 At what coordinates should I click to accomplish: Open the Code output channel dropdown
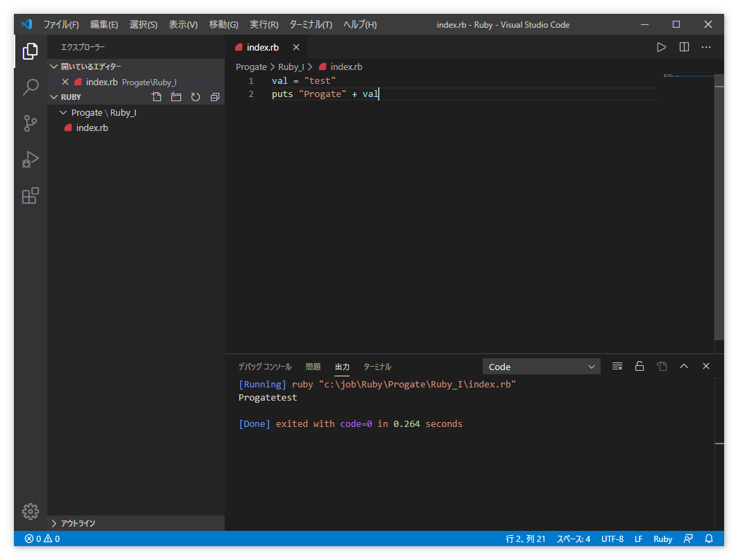[541, 367]
